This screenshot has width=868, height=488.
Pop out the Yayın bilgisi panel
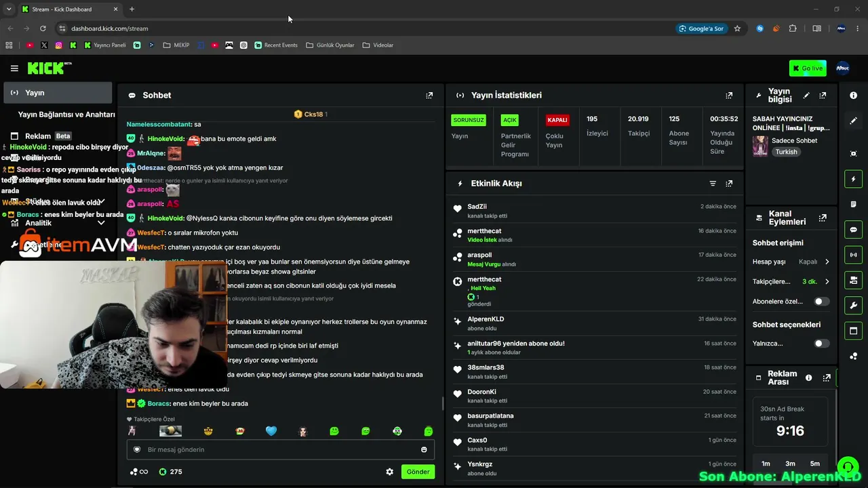(x=823, y=96)
